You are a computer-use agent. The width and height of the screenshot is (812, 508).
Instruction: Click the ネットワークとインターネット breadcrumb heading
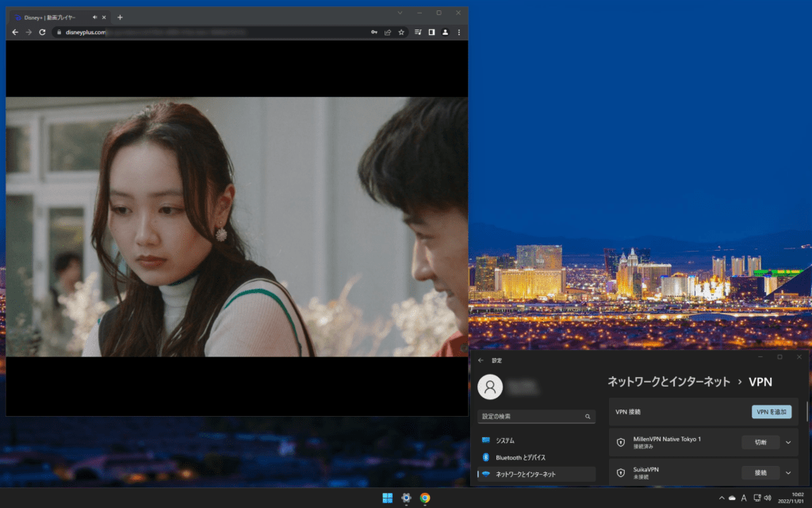(x=668, y=382)
